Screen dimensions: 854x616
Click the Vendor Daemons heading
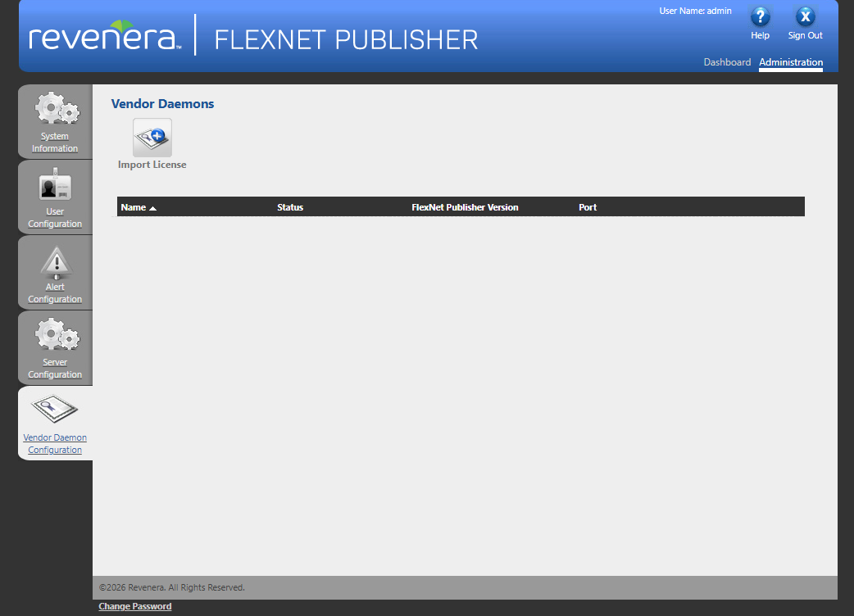coord(162,104)
